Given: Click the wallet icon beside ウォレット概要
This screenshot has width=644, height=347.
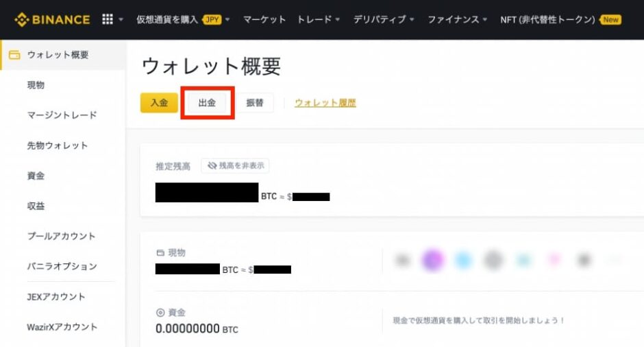Looking at the screenshot, I should point(14,55).
